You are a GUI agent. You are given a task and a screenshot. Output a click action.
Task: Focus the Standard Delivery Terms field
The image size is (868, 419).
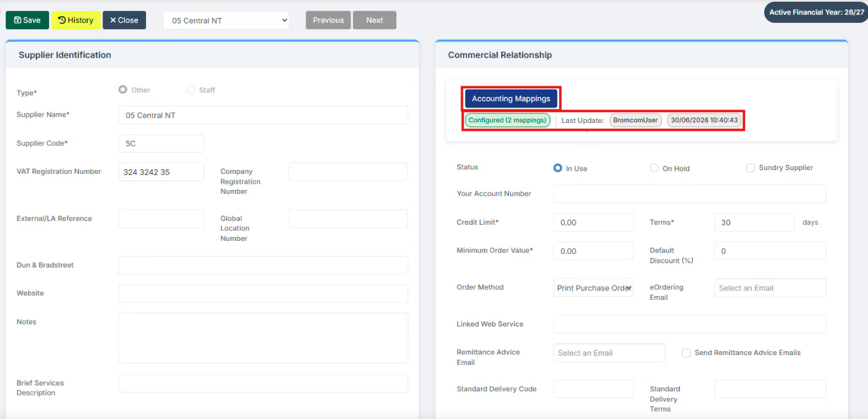click(770, 389)
